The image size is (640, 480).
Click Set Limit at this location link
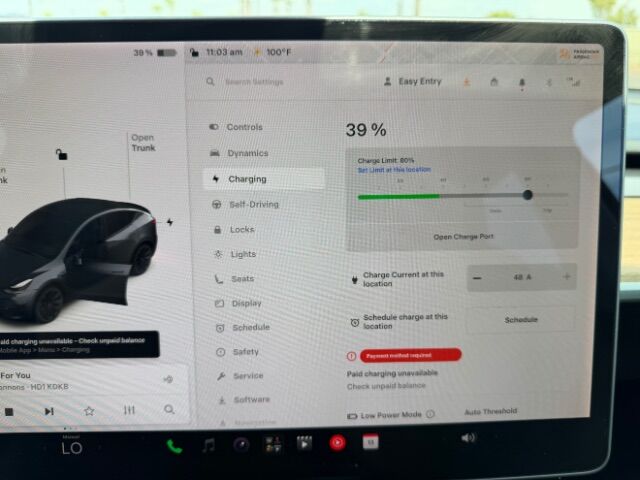tap(394, 170)
